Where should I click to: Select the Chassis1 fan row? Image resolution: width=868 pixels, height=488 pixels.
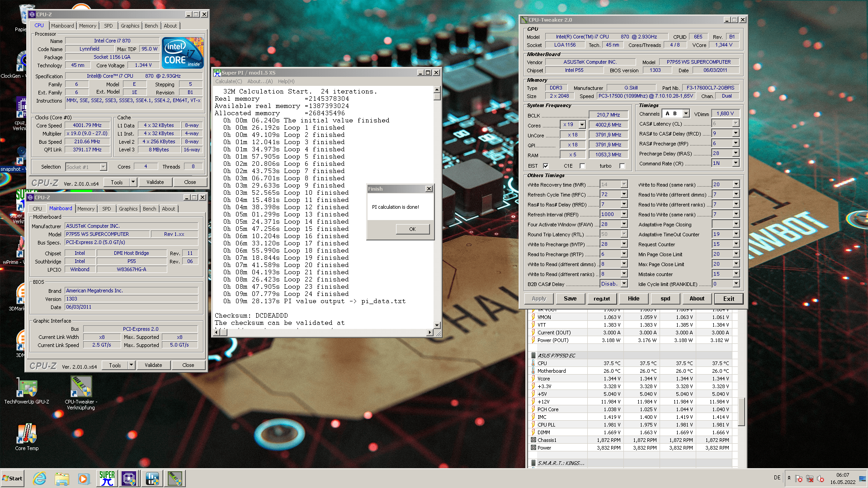pyautogui.click(x=630, y=440)
